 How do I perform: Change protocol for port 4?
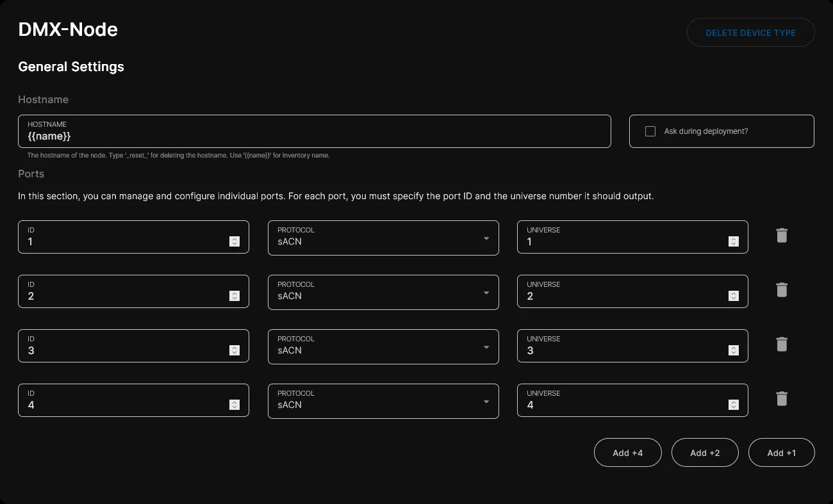click(383, 401)
